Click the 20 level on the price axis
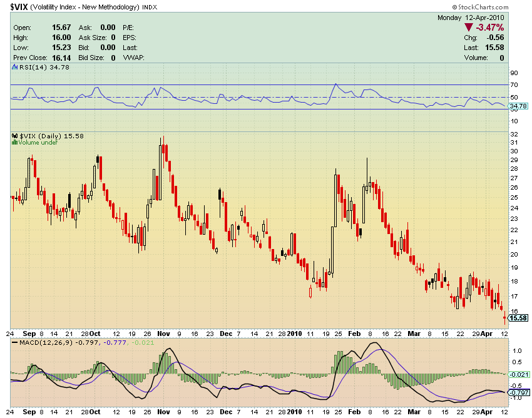 [514, 255]
